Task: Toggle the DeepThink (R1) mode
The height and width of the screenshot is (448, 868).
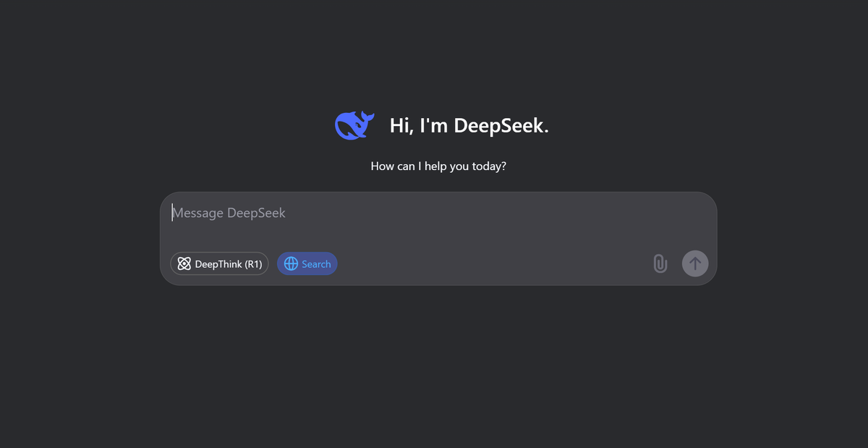Action: [x=219, y=263]
